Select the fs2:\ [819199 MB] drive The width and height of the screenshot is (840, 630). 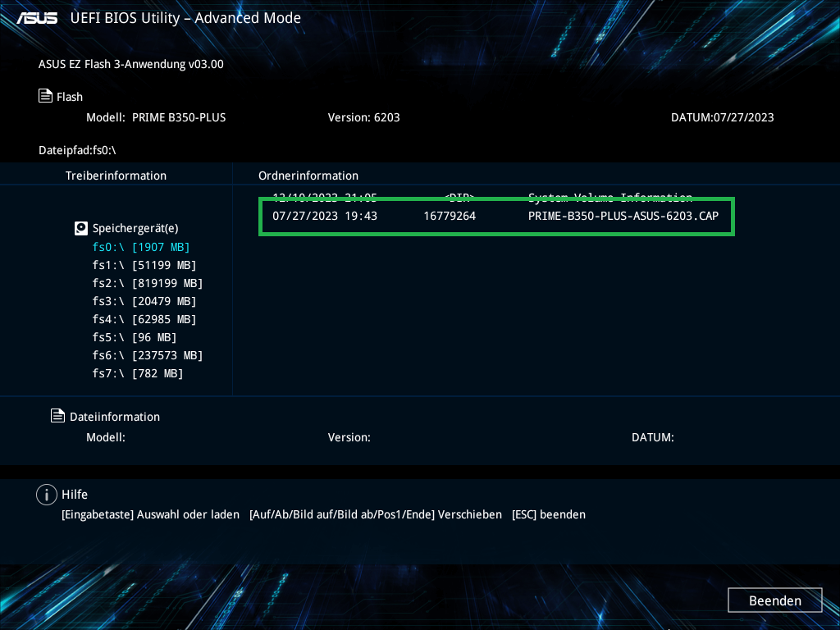[148, 283]
